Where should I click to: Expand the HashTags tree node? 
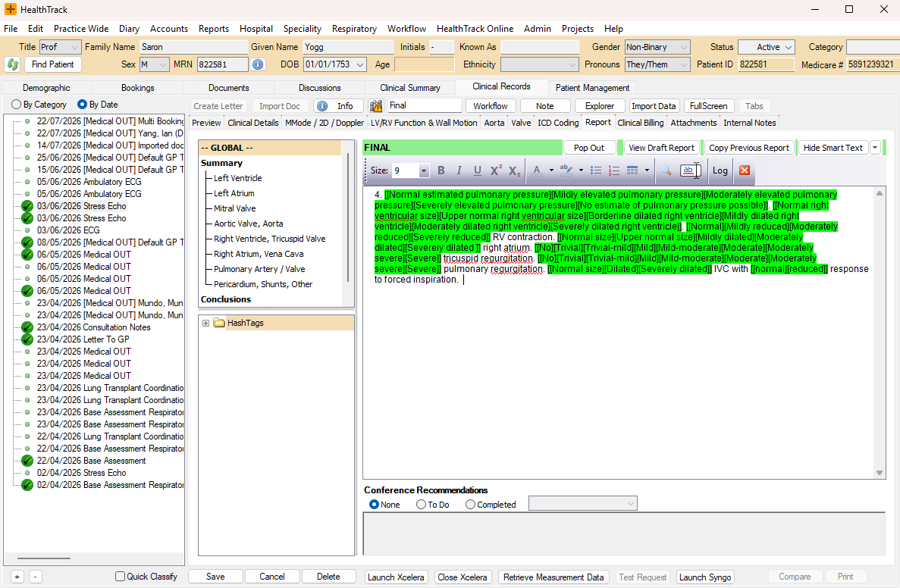[x=205, y=323]
